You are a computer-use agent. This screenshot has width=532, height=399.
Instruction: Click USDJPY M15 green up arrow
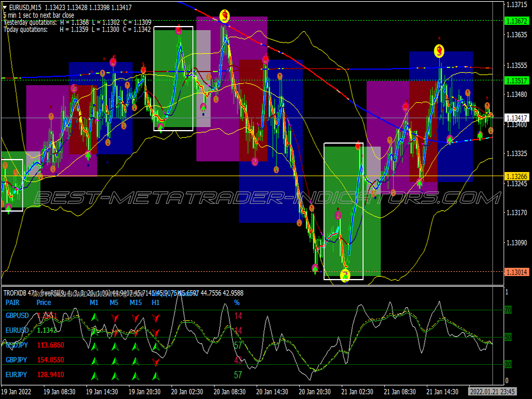click(135, 347)
